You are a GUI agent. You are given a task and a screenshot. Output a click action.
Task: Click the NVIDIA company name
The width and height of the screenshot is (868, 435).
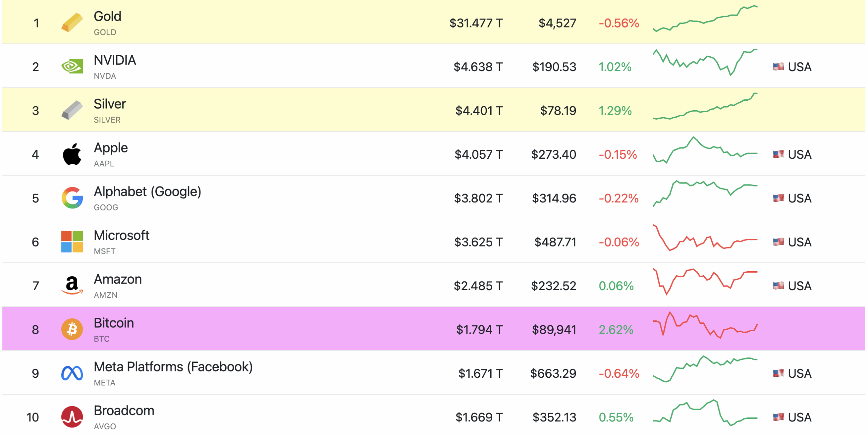pyautogui.click(x=115, y=60)
